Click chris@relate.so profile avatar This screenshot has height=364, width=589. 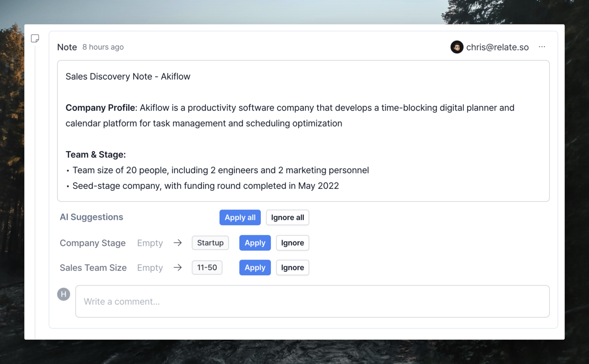[x=457, y=47]
